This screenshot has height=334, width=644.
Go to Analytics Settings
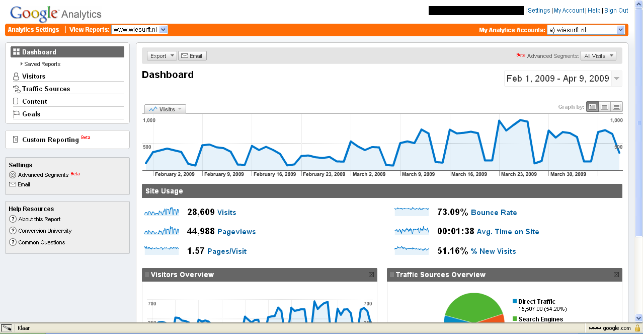(x=34, y=30)
